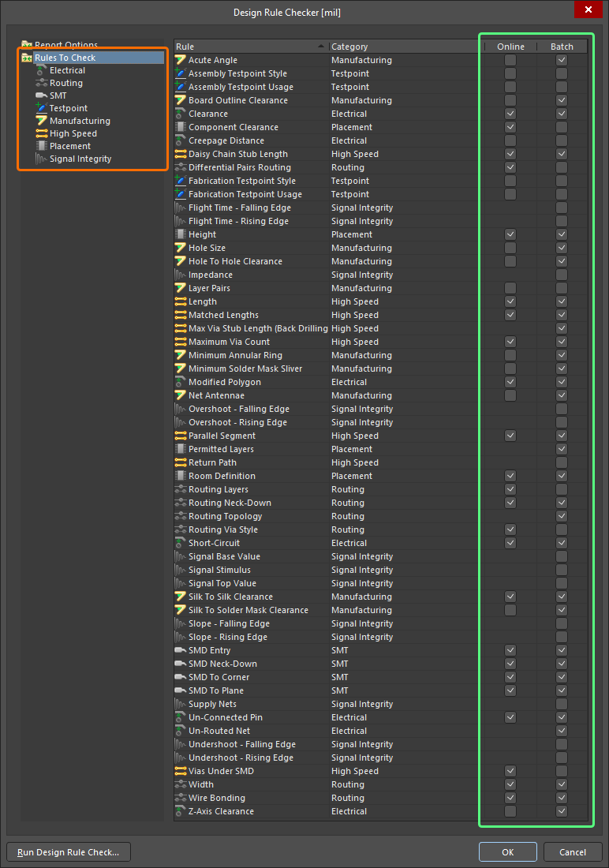Select the High Speed category icon in tree

[x=41, y=133]
